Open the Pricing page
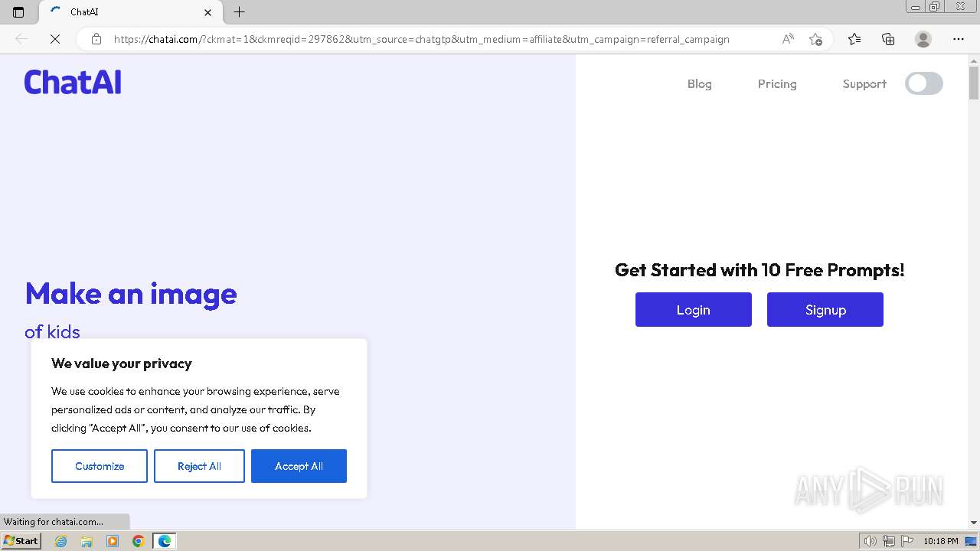This screenshot has width=980, height=551. pyautogui.click(x=777, y=84)
